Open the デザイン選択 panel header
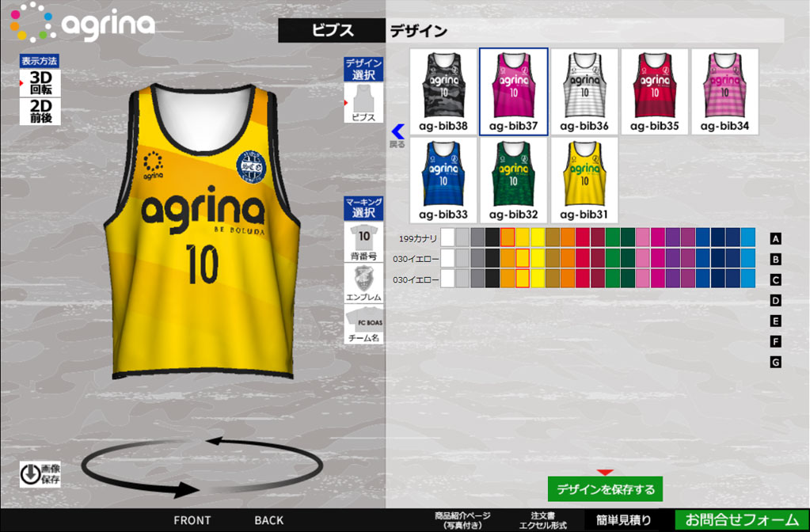Screen dimensions: 810x532 click(x=363, y=69)
